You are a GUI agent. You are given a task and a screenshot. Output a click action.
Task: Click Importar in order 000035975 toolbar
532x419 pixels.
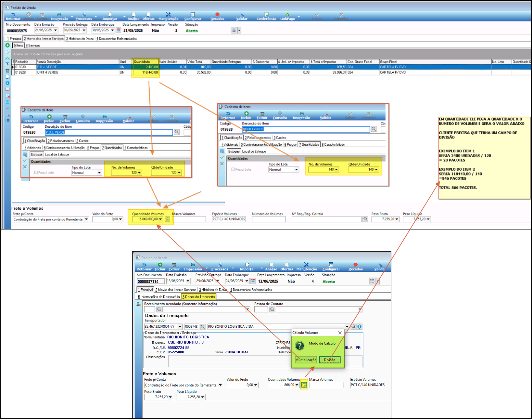point(110,17)
